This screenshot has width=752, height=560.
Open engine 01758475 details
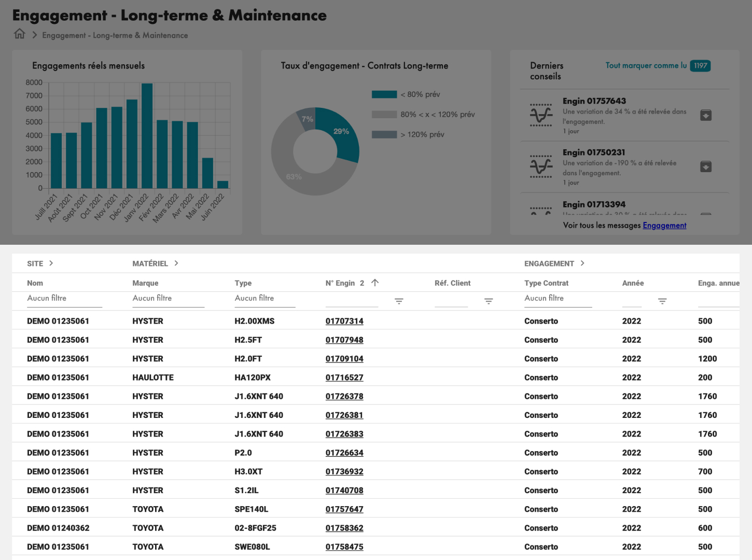click(x=344, y=547)
